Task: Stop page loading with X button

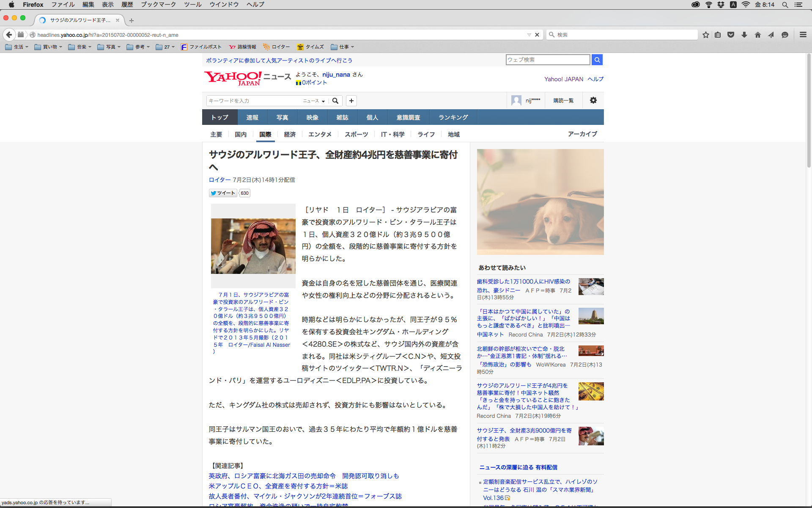Action: coord(537,35)
